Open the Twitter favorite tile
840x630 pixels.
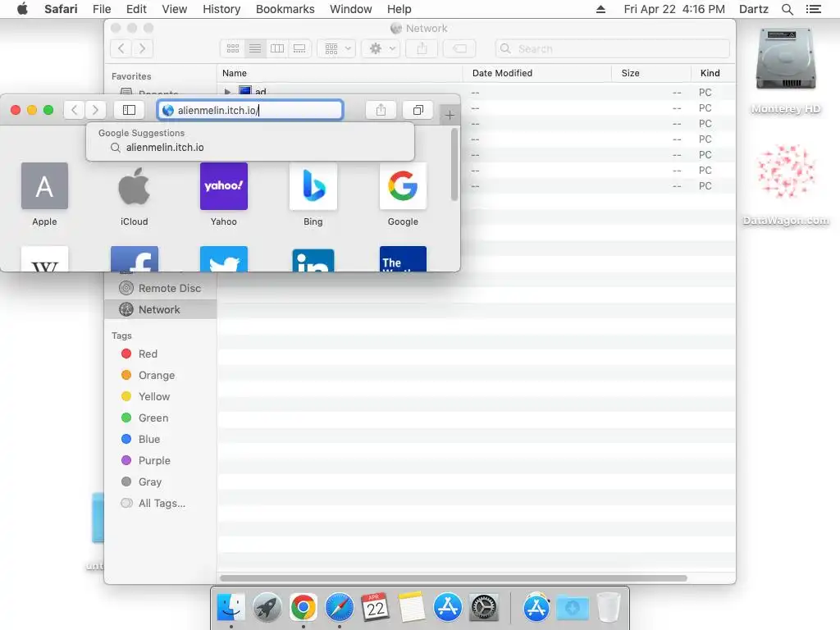[223, 258]
